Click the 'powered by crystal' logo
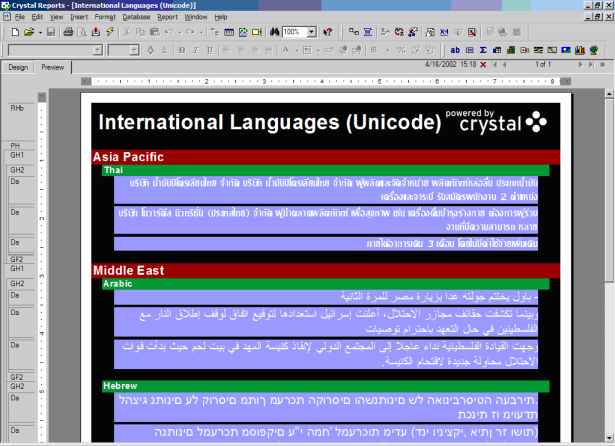 point(496,121)
